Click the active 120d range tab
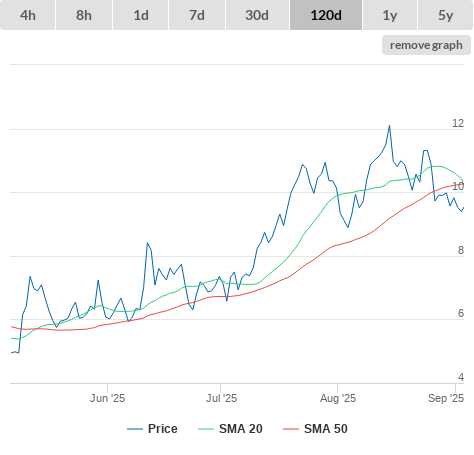Viewport: 474px width, 455px height. click(326, 15)
